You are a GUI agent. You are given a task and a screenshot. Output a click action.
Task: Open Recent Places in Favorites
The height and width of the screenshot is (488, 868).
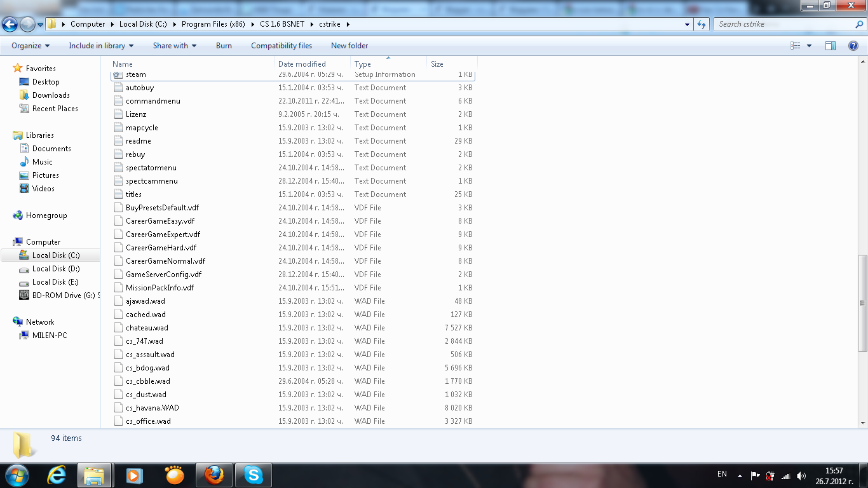pyautogui.click(x=55, y=109)
